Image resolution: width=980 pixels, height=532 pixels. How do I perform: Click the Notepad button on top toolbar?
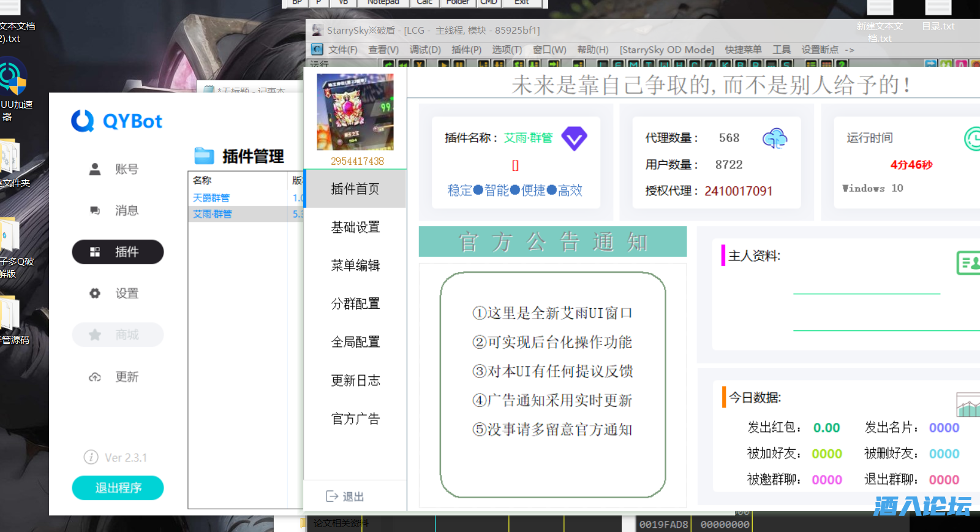383,2
